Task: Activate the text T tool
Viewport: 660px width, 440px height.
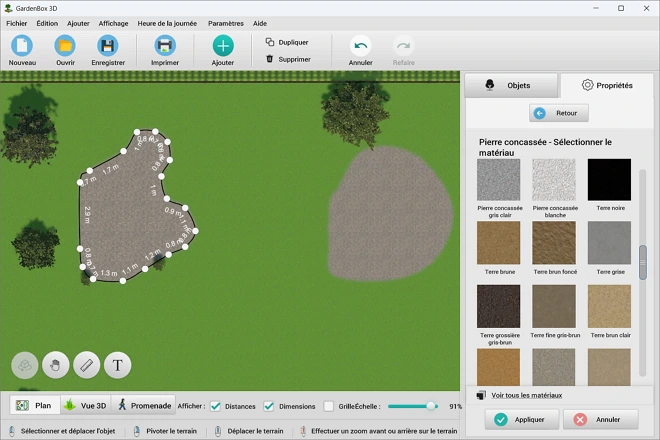Action: pos(118,365)
